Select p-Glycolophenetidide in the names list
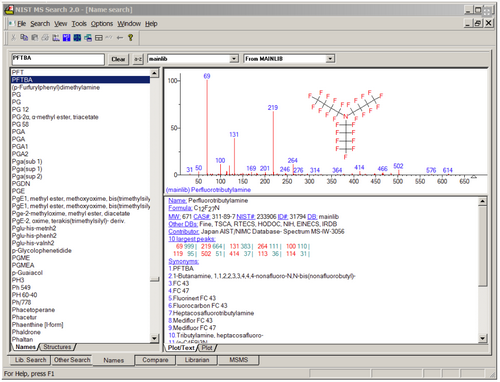500x382 pixels. (x=81, y=251)
